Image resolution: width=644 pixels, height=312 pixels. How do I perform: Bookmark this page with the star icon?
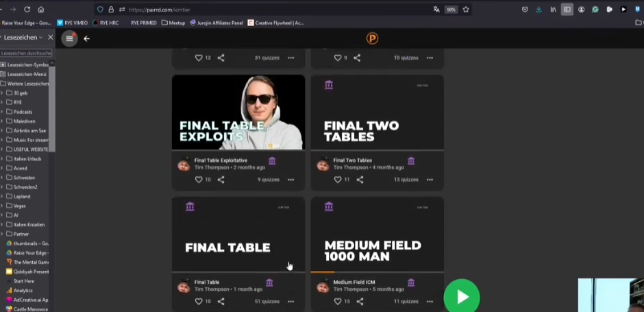(x=466, y=10)
